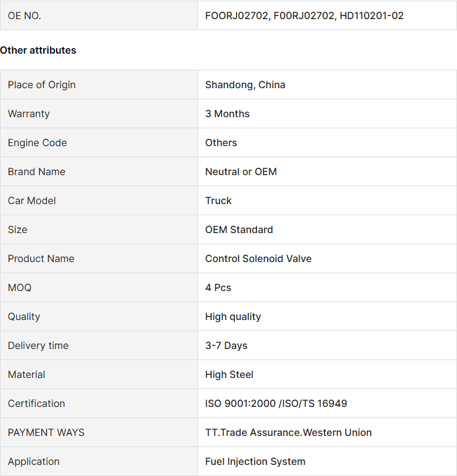Select the Neutral or OEM brand value

tap(241, 171)
